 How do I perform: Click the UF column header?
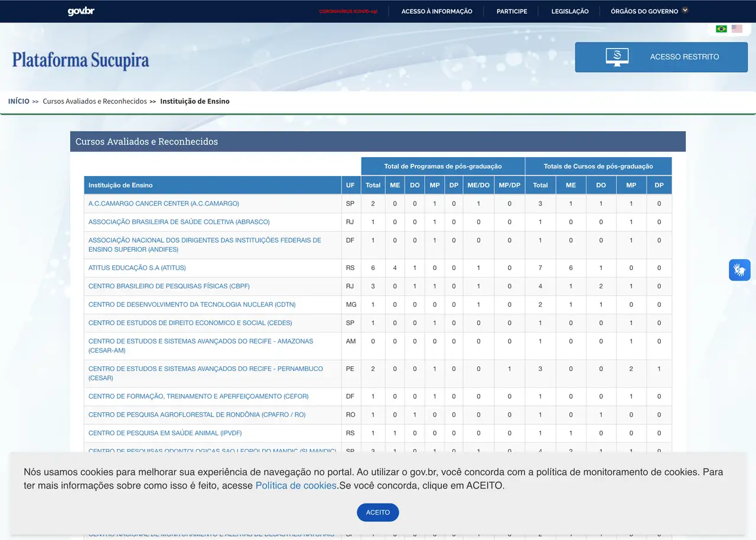point(351,185)
